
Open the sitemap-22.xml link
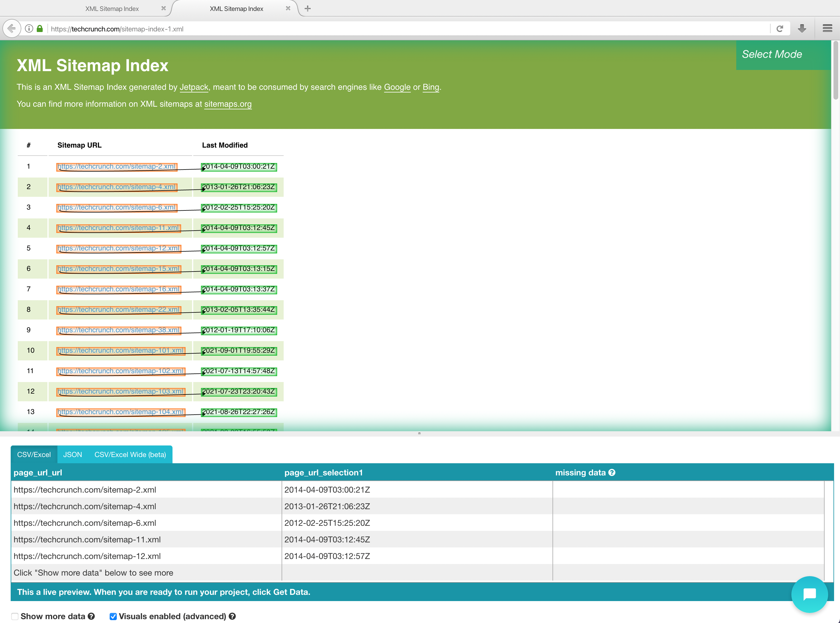(x=119, y=310)
